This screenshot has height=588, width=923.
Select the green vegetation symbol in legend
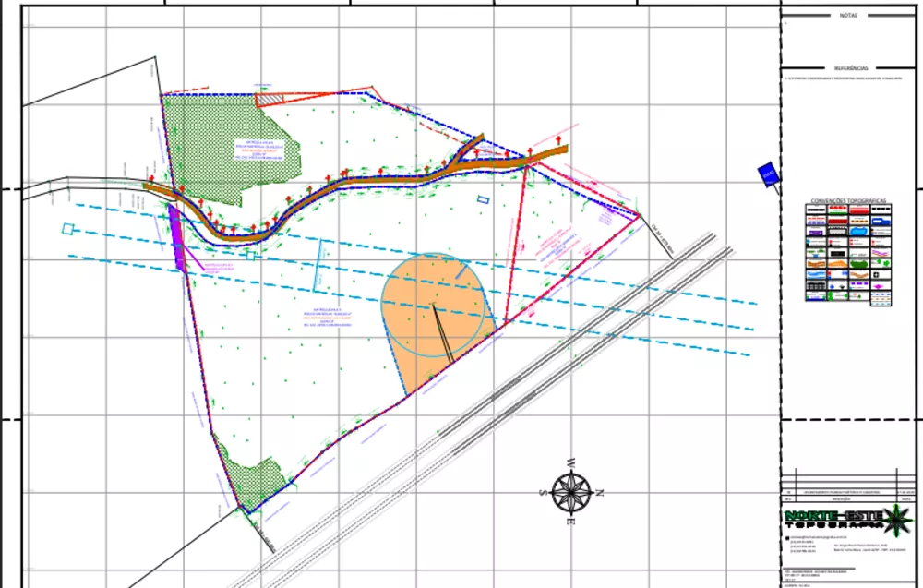(858, 263)
